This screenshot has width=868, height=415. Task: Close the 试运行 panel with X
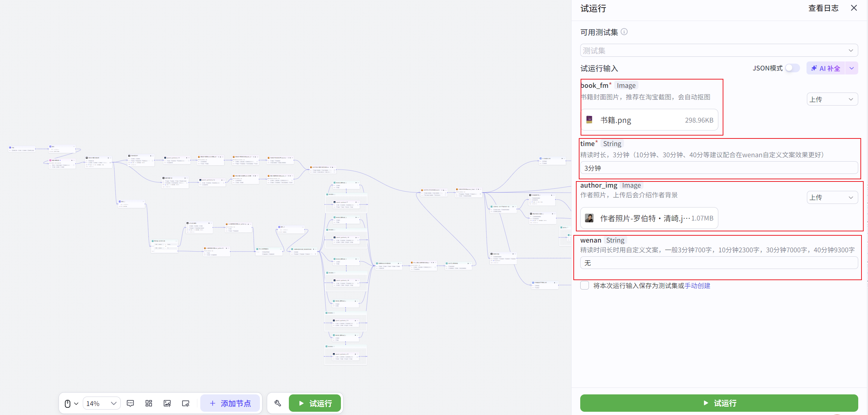click(854, 8)
